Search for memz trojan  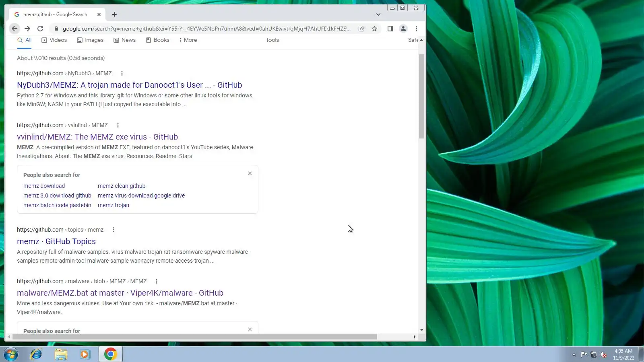(114, 205)
